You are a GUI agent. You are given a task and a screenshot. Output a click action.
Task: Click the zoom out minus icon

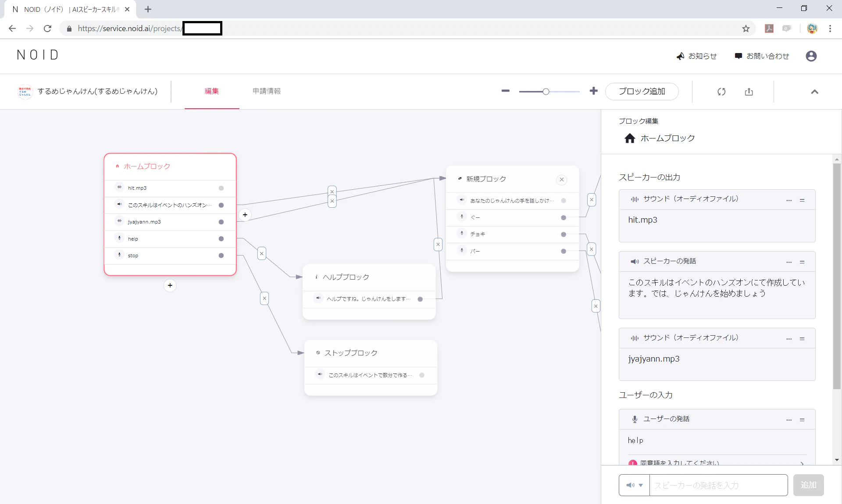[x=505, y=91]
